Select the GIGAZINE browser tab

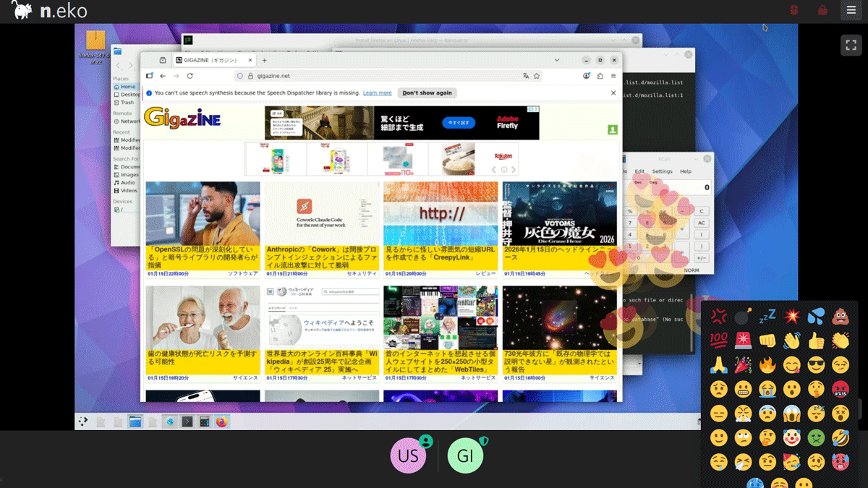coord(210,61)
